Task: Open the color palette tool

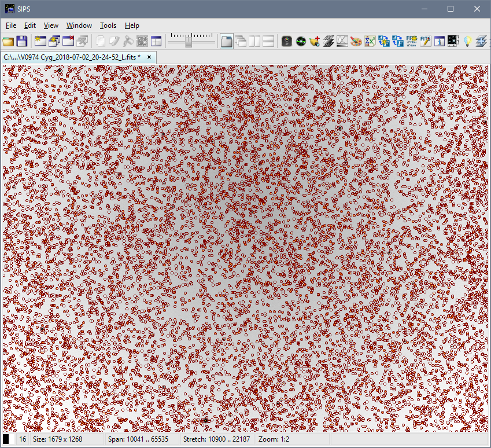Action: (x=356, y=41)
